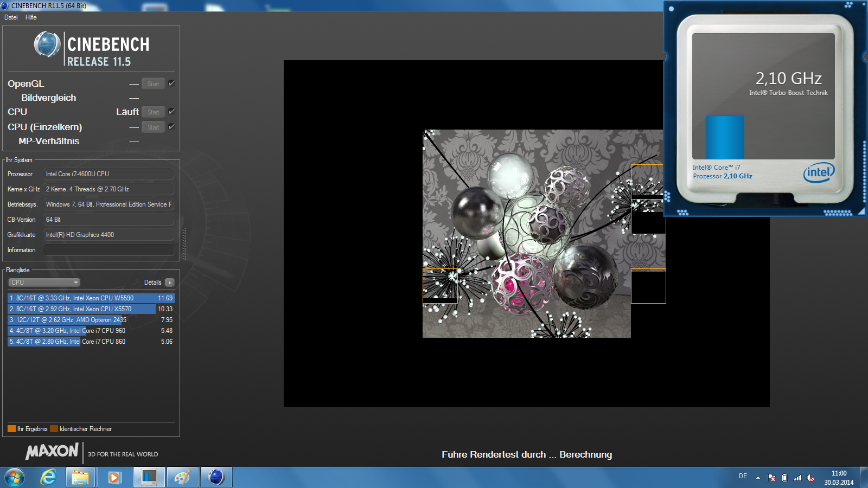Select ranking entry AMD Opteron 2435
This screenshot has width=868, height=488.
(91, 320)
